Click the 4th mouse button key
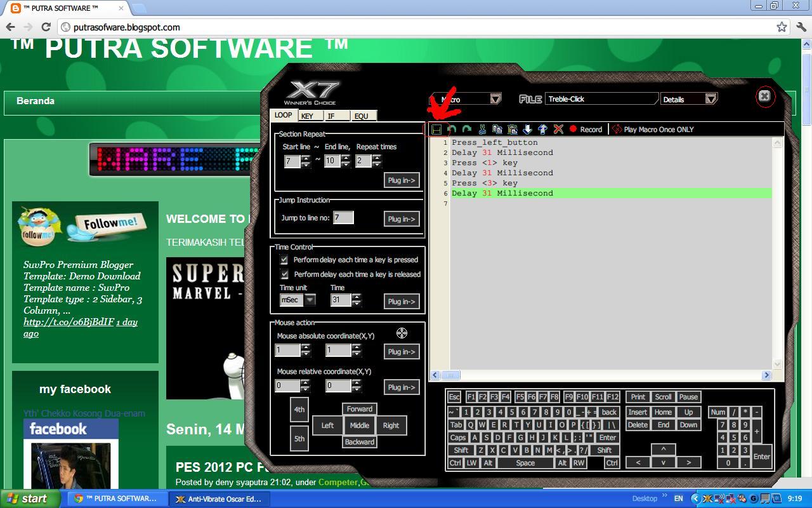This screenshot has height=508, width=812. pyautogui.click(x=299, y=410)
